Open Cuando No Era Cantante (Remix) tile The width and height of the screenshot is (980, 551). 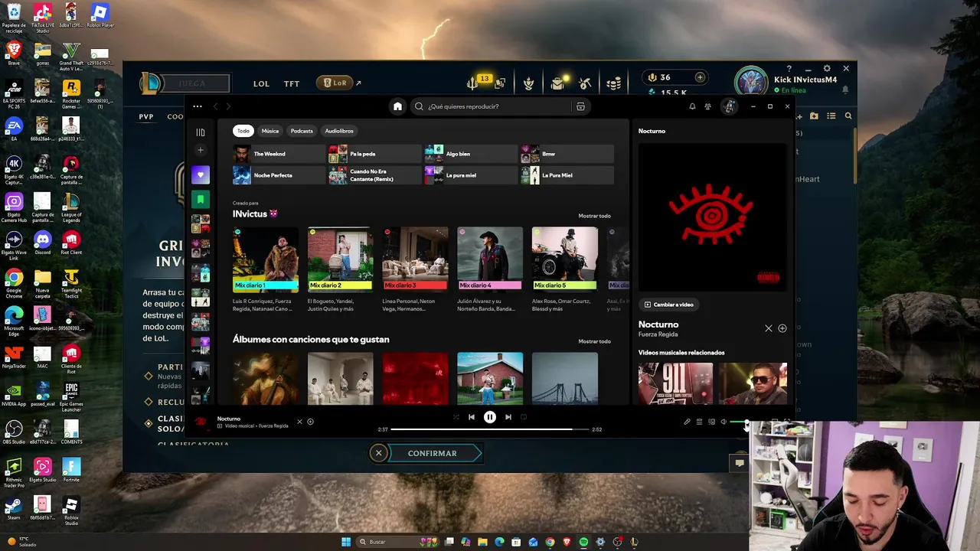375,175
